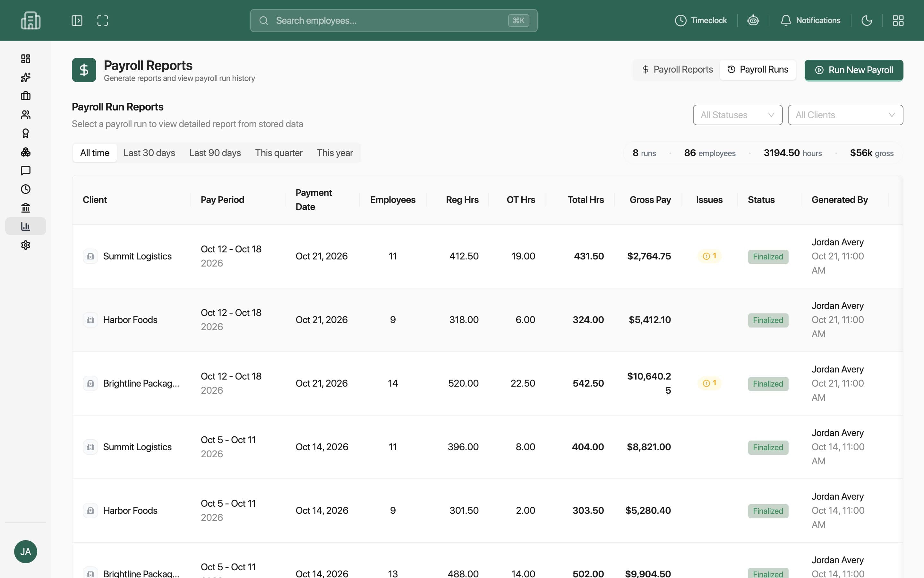The height and width of the screenshot is (578, 924).
Task: Select Last 30 days filter
Action: click(x=149, y=153)
